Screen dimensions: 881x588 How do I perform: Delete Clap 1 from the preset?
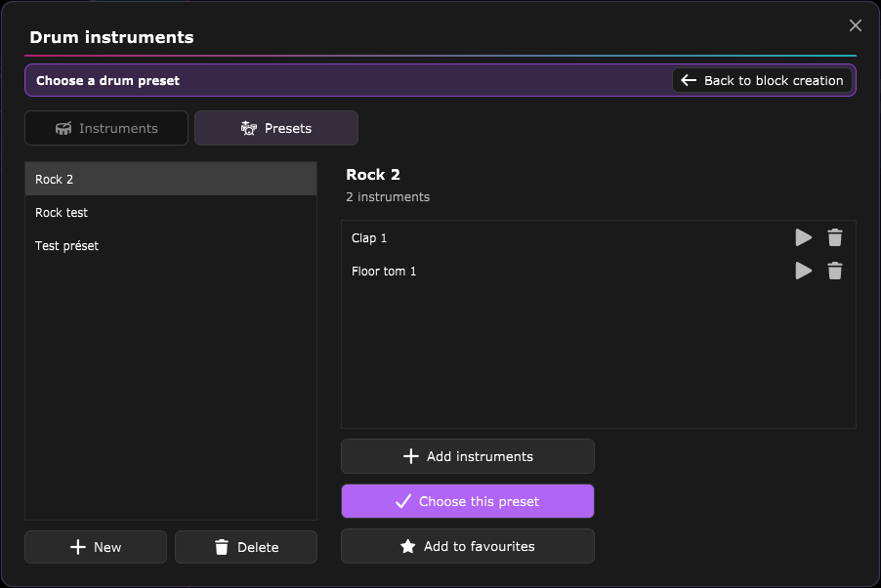[835, 237]
